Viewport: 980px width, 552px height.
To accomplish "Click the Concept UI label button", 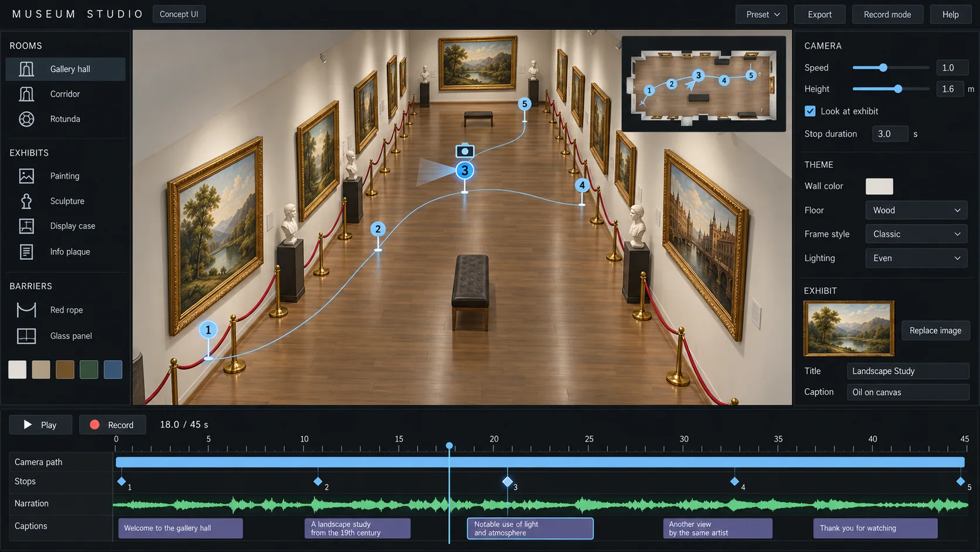I will click(x=179, y=14).
